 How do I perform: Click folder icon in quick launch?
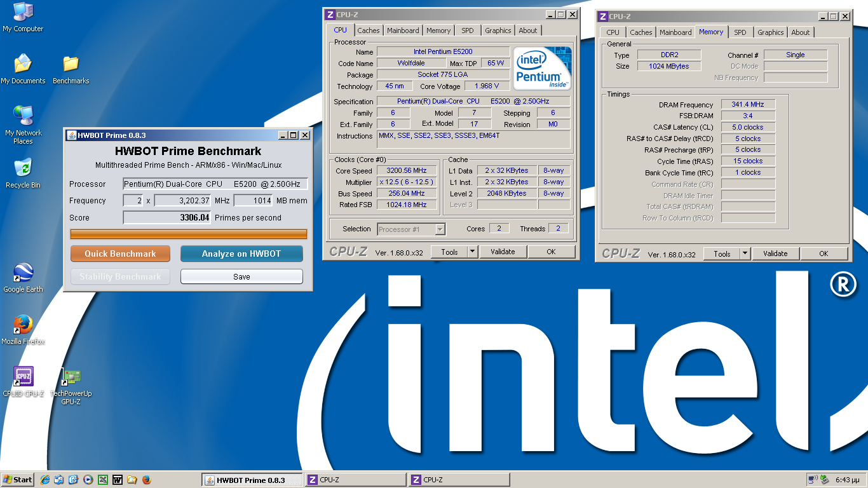tap(132, 480)
